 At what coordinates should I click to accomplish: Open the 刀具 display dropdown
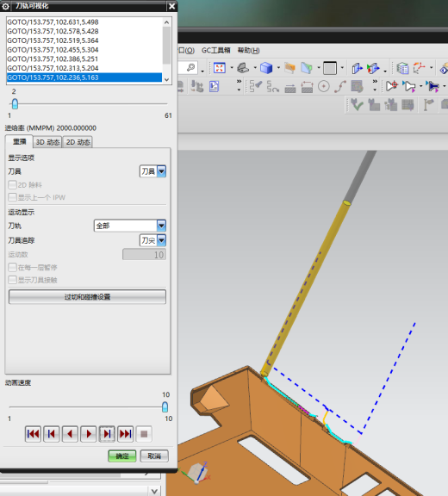click(x=152, y=171)
